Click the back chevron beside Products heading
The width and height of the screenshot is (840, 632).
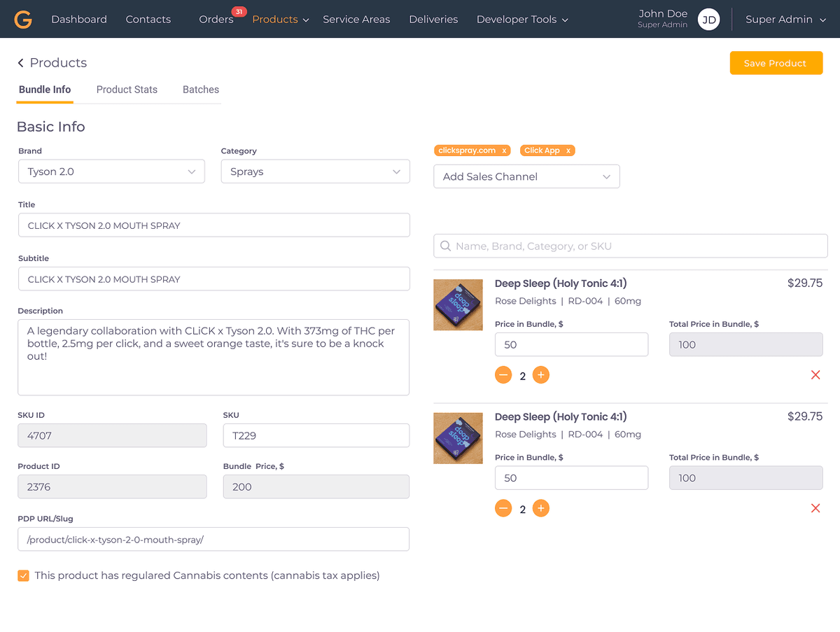(x=20, y=62)
